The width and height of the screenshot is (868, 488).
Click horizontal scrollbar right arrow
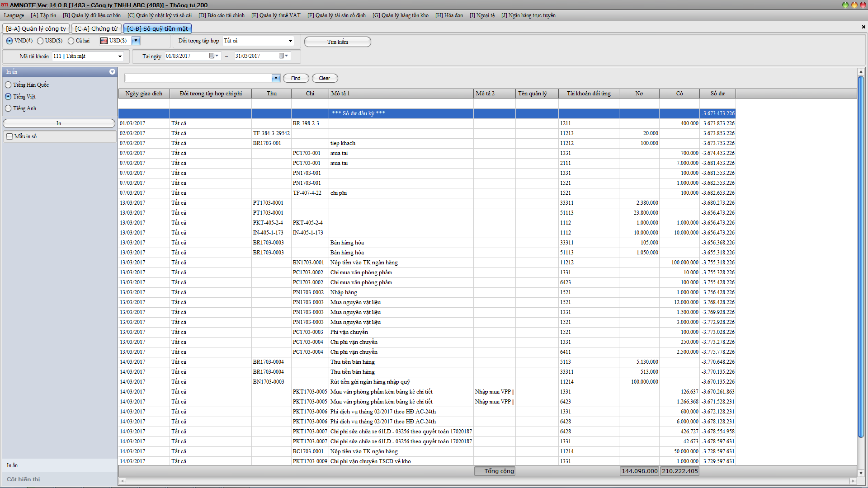[x=853, y=481]
